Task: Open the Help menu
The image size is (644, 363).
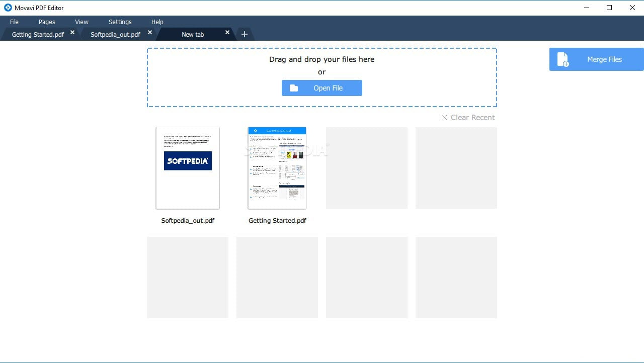Action: click(157, 22)
